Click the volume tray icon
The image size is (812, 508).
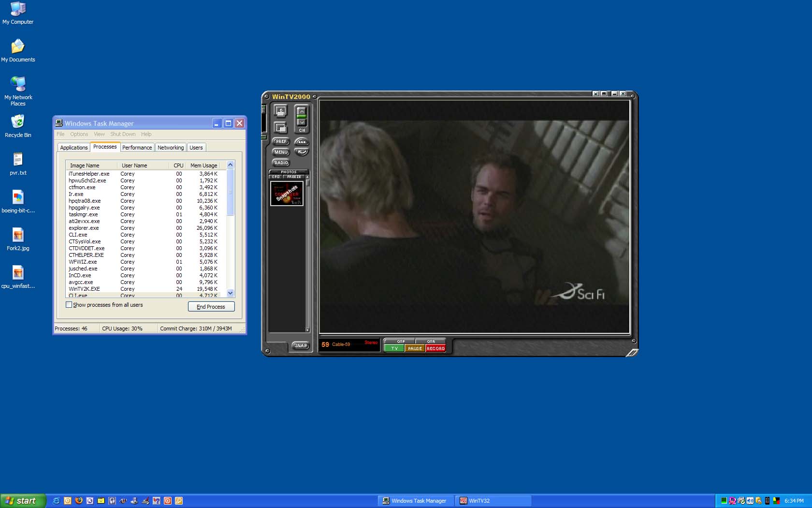click(x=750, y=501)
